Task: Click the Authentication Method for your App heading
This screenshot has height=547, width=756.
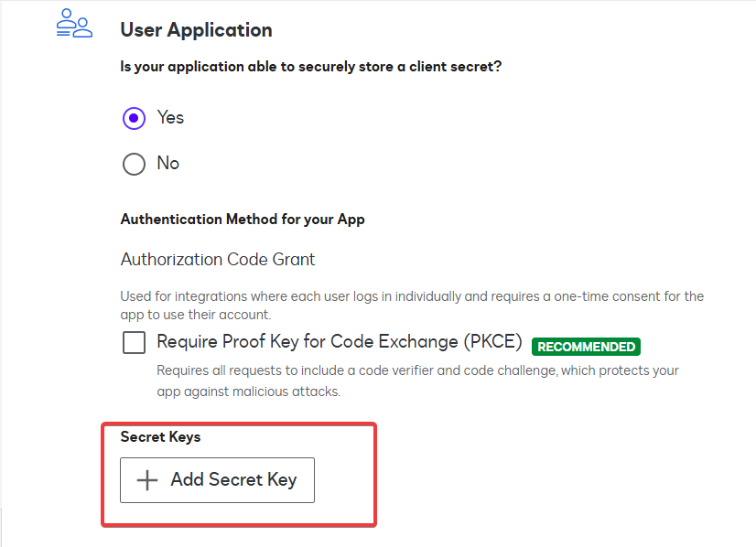Action: 243,220
